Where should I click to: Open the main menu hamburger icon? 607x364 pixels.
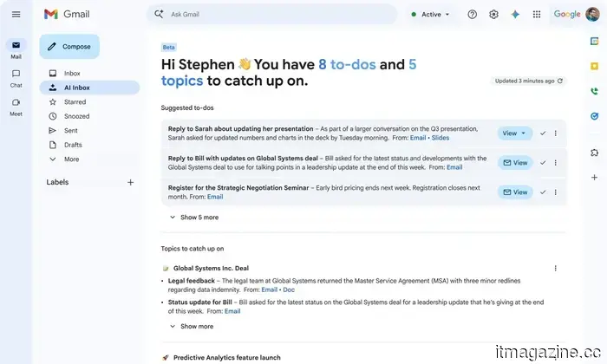16,15
